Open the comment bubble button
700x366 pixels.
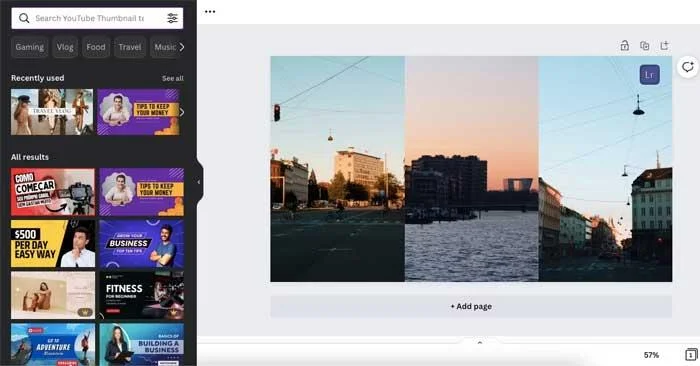click(x=688, y=67)
